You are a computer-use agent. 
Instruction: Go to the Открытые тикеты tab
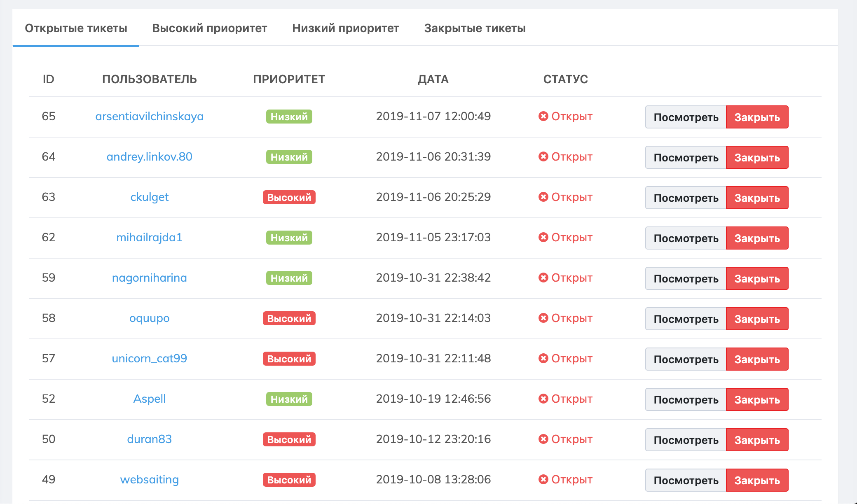[x=76, y=28]
